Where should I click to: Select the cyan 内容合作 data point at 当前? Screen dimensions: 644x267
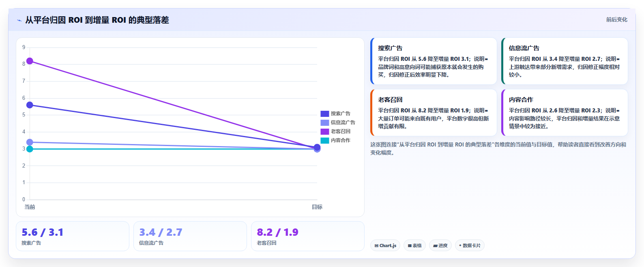click(x=30, y=149)
